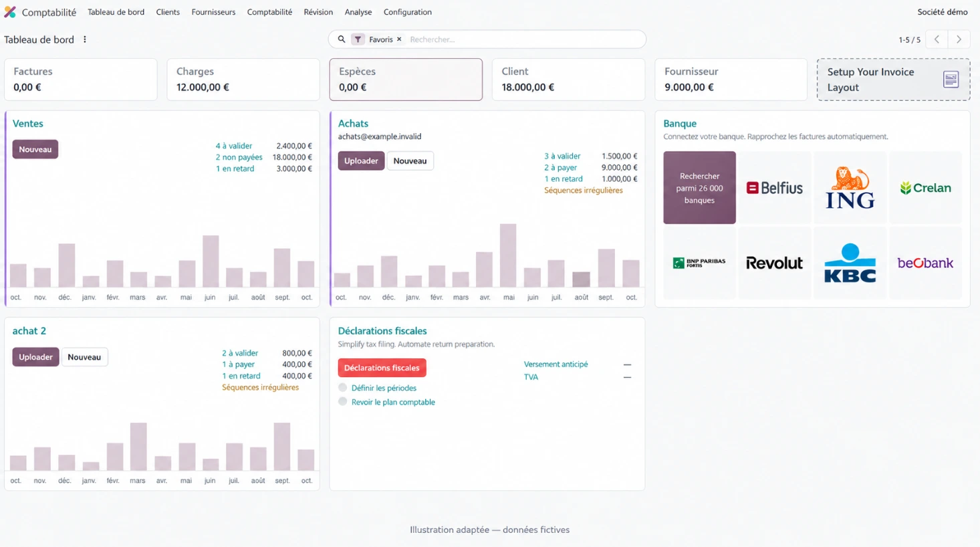Select the Belfius bank logo

pyautogui.click(x=775, y=188)
